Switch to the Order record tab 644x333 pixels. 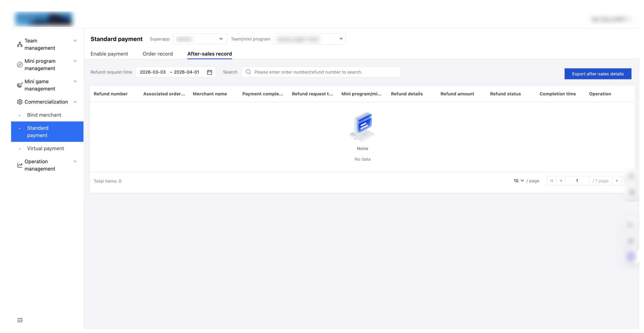tap(158, 54)
